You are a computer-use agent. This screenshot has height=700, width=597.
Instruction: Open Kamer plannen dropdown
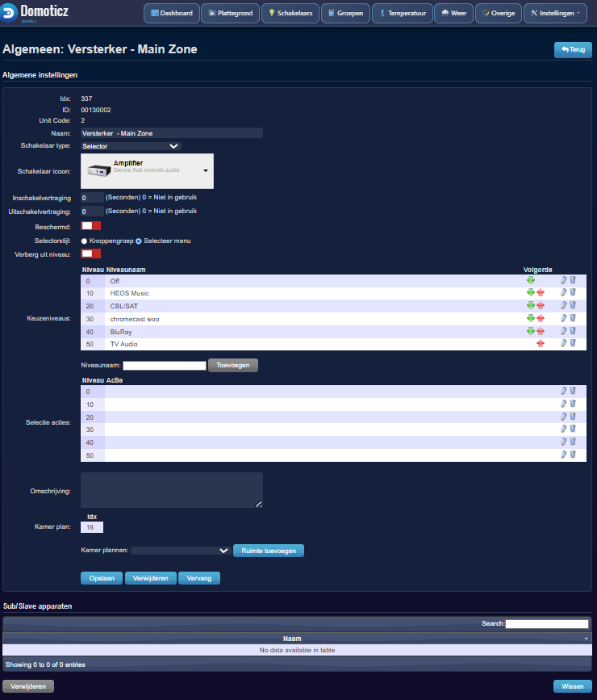tap(181, 551)
